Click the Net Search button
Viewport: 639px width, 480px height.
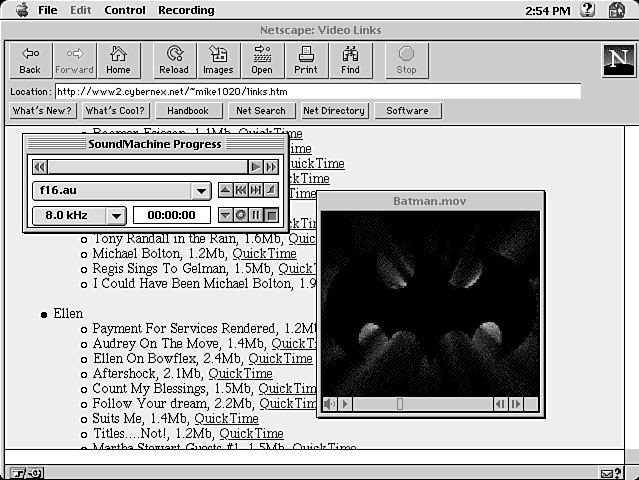tap(260, 111)
